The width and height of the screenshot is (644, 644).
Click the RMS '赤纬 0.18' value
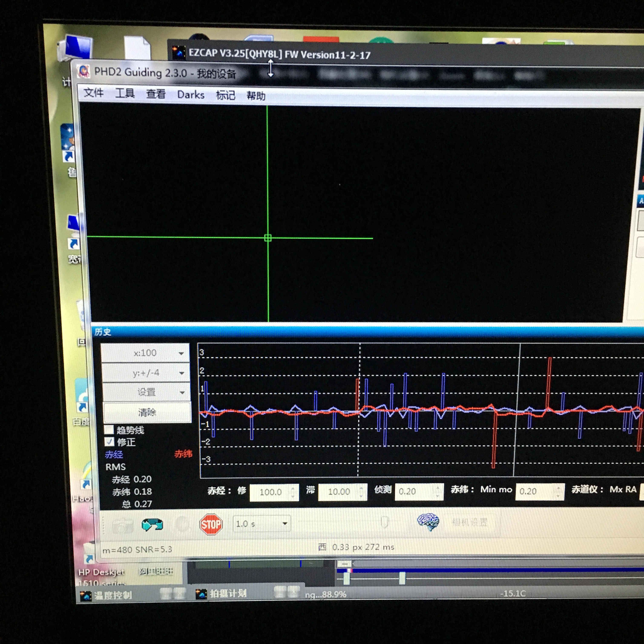[x=132, y=492]
